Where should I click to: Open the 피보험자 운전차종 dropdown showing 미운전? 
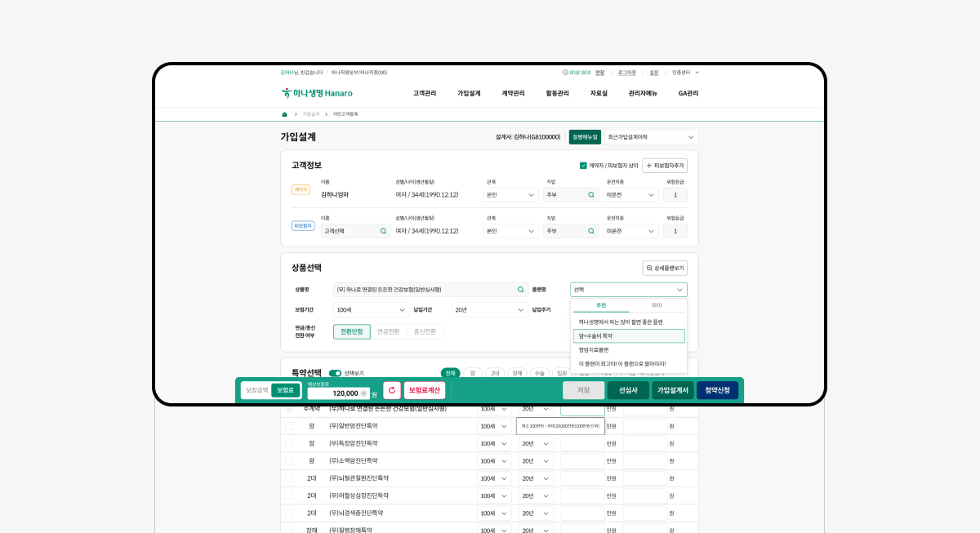[x=631, y=231]
